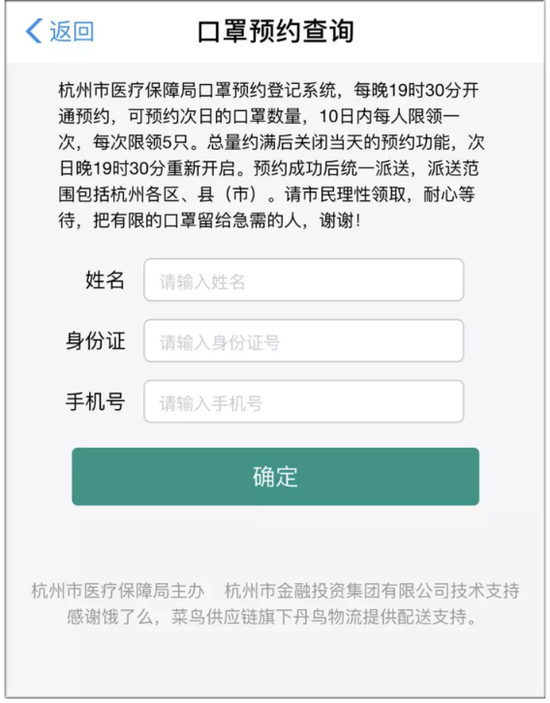The image size is (550, 703).
Task: Tap the "返回" back text link
Action: (x=71, y=31)
